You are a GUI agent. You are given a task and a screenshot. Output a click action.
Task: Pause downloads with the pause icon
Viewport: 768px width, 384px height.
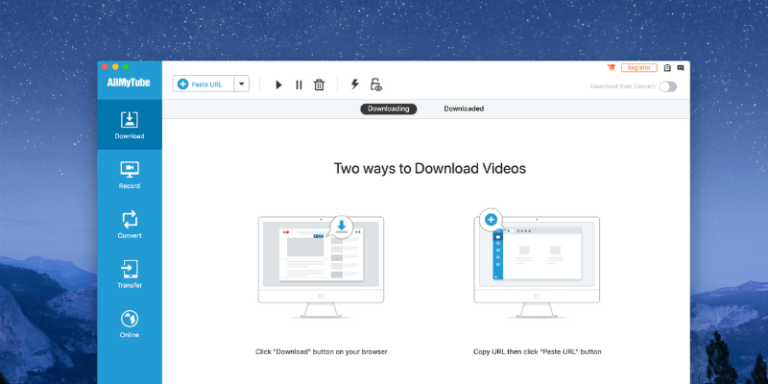click(299, 85)
